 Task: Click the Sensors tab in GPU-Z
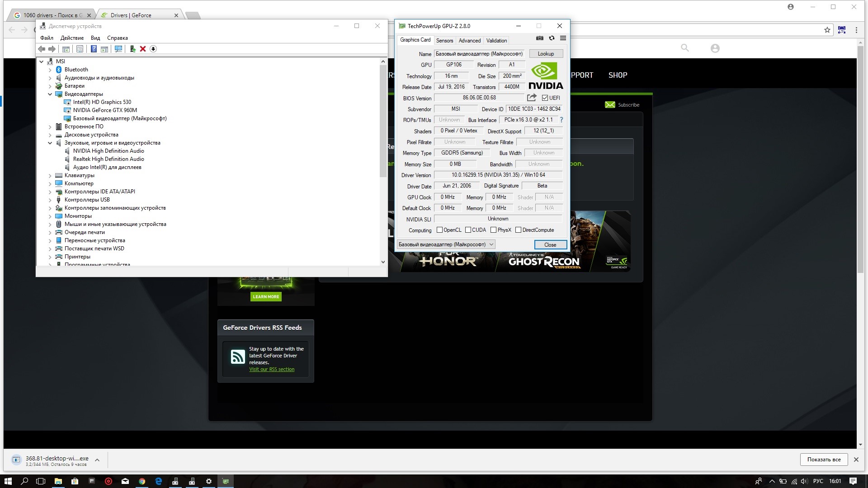click(444, 40)
